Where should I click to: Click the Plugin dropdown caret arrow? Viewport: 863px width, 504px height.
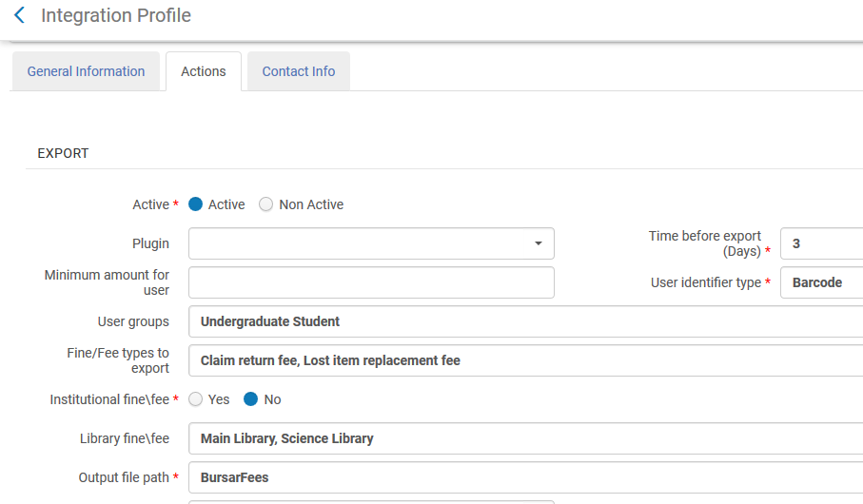pos(538,243)
